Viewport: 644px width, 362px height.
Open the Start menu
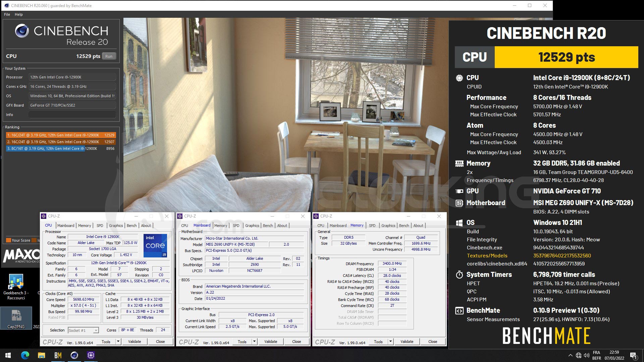tap(8, 355)
